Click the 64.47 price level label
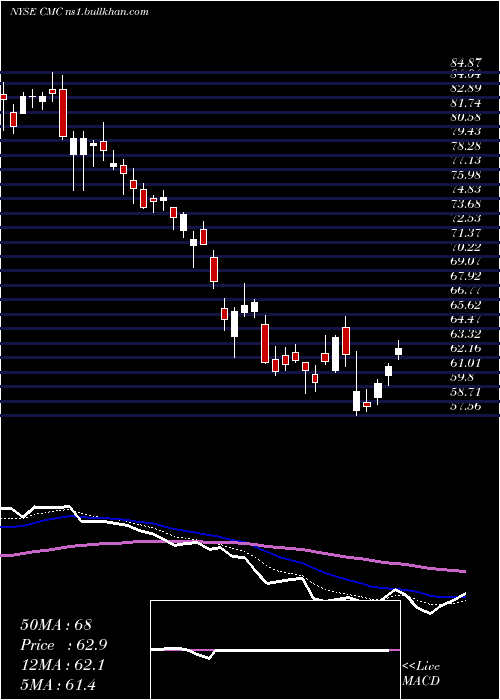Screen dimensions: 500x700 (465, 320)
